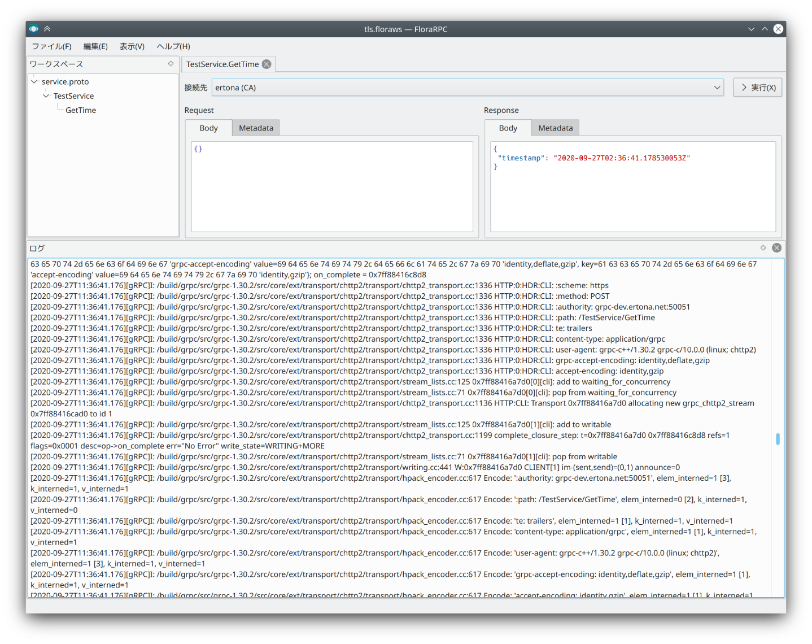812x644 pixels.
Task: Click the FloraRPC app icon in title bar
Action: pyautogui.click(x=34, y=29)
